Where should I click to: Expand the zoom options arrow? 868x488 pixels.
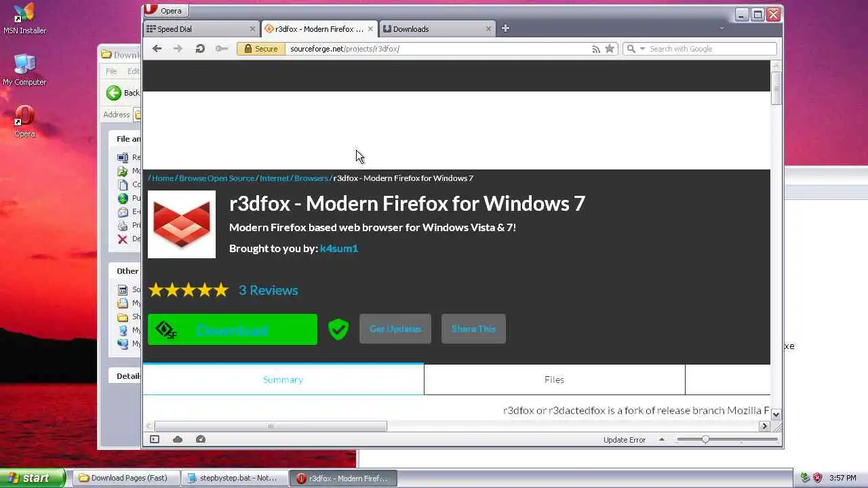662,439
